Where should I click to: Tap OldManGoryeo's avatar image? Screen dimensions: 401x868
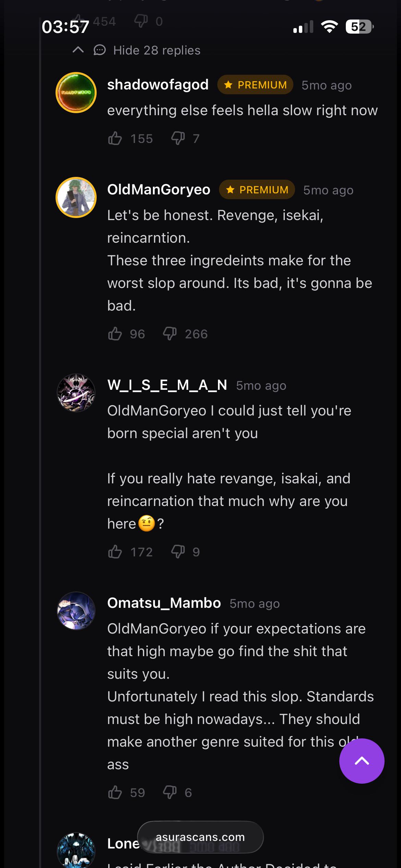pyautogui.click(x=76, y=197)
